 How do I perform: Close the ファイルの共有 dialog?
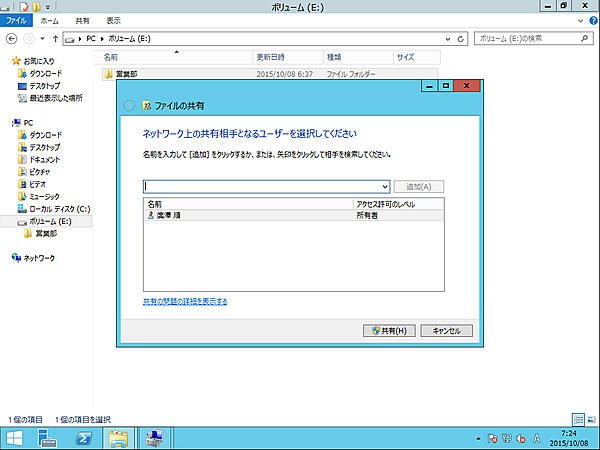466,86
